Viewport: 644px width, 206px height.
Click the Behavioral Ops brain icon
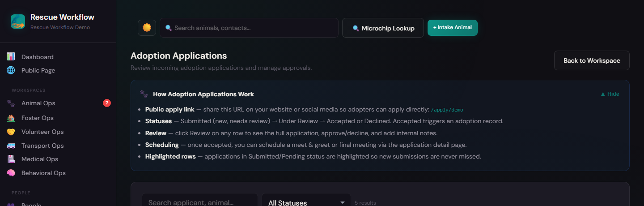coord(11,173)
